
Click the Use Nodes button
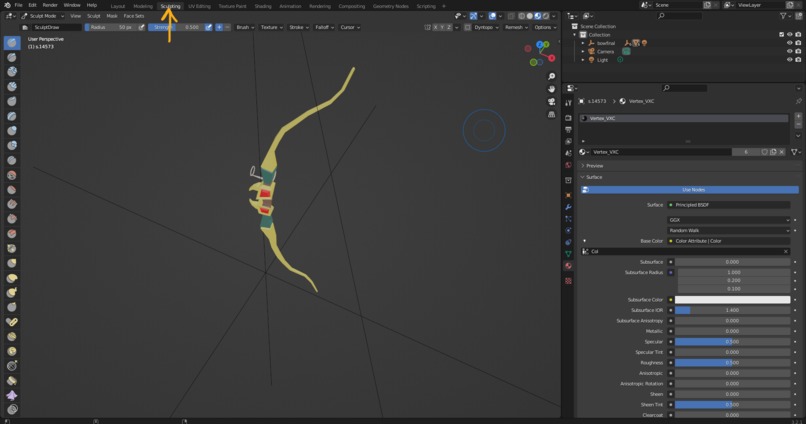tap(689, 190)
